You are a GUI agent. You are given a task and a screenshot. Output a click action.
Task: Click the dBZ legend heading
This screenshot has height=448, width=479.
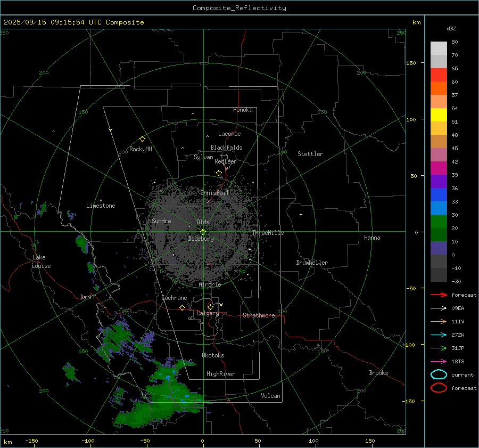pyautogui.click(x=451, y=28)
